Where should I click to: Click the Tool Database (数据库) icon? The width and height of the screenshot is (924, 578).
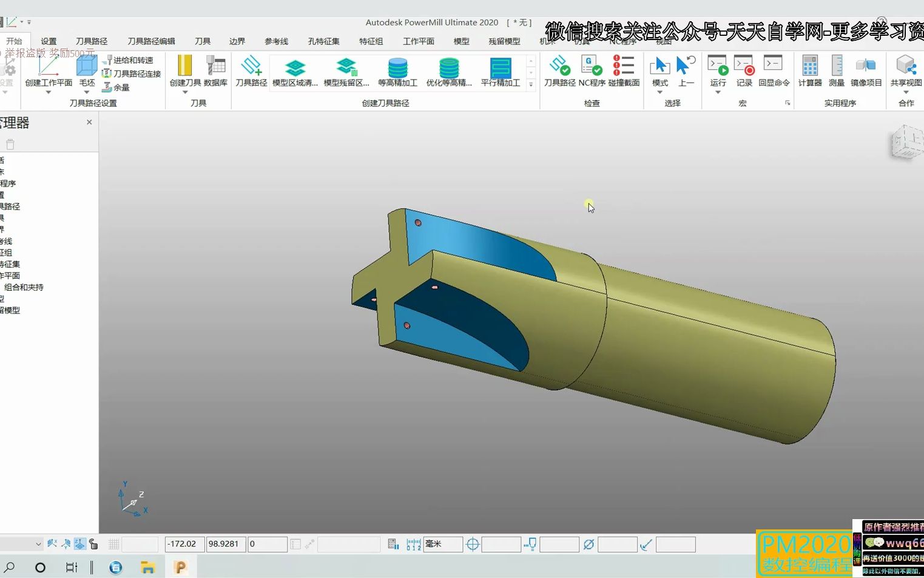pos(215,66)
